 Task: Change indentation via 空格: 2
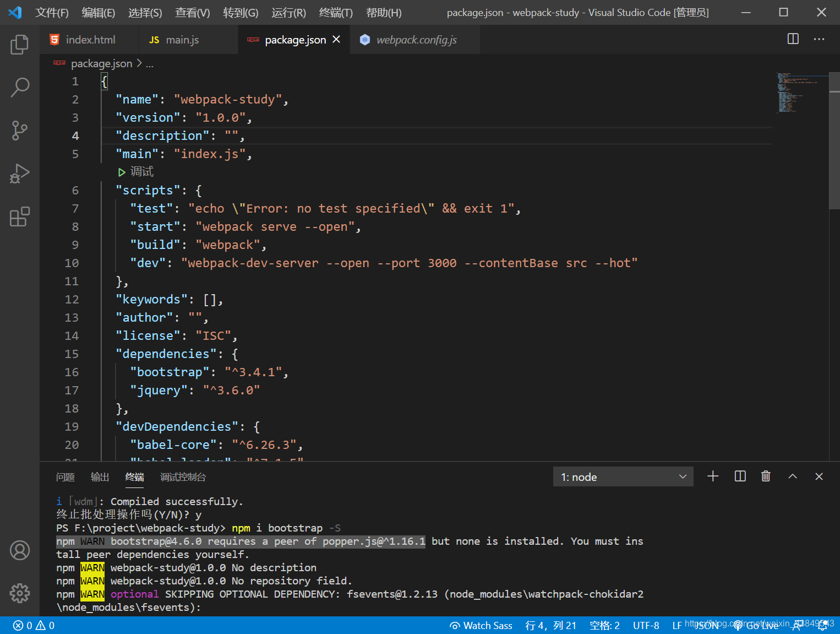[604, 625]
